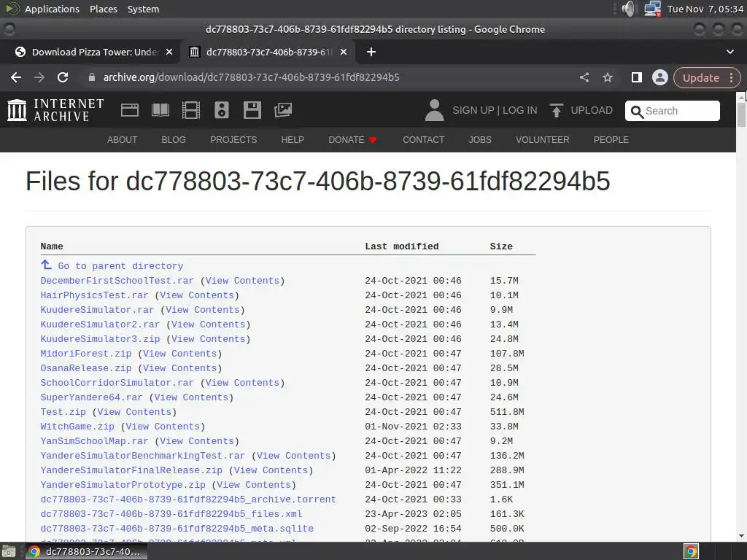Click the Chrome forward arrow

[39, 77]
